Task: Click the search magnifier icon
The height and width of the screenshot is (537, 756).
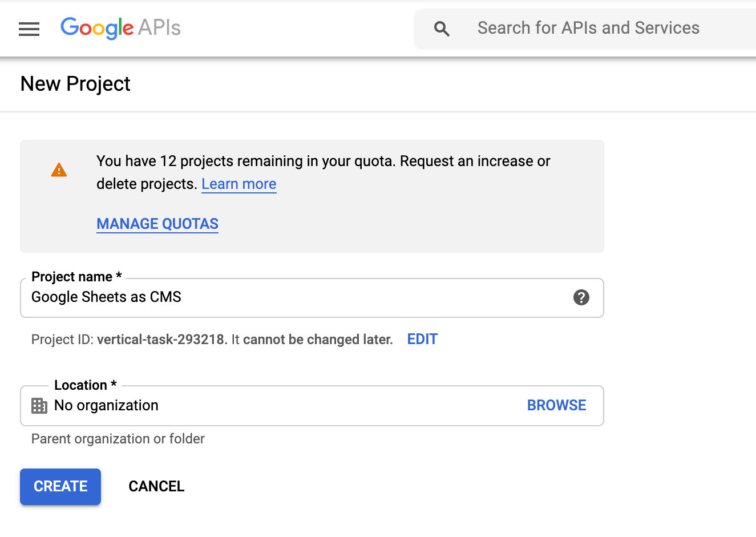Action: pos(442,28)
